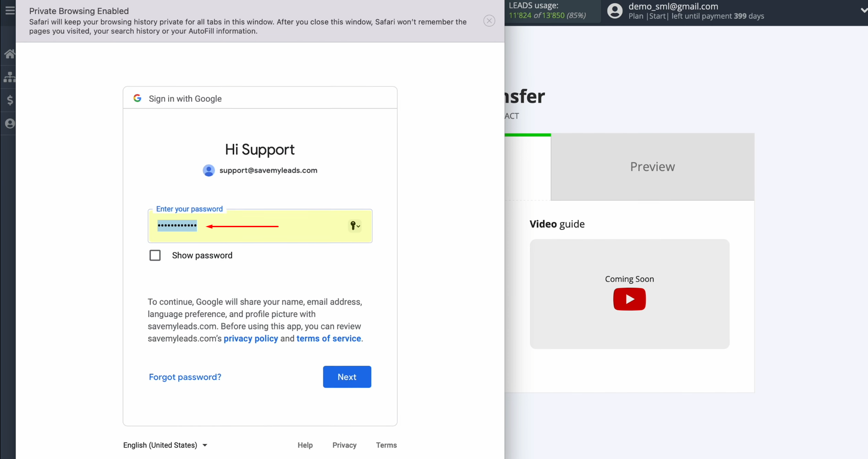
Task: Open the Privacy footer link
Action: [x=344, y=445]
